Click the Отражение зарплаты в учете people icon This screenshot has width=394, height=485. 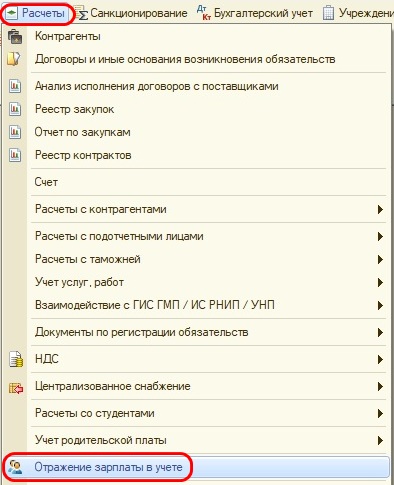pos(15,467)
